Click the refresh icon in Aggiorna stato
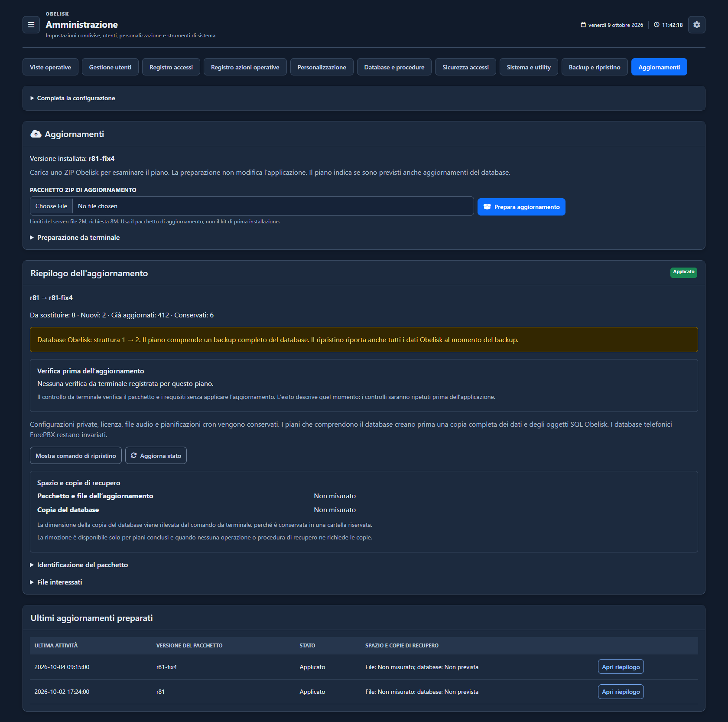The image size is (728, 722). [x=134, y=455]
